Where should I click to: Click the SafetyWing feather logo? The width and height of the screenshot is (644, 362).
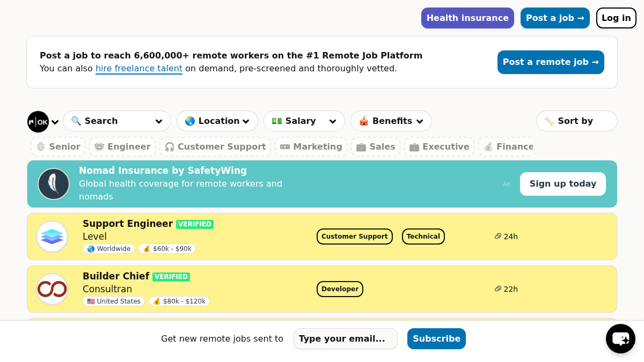[54, 184]
